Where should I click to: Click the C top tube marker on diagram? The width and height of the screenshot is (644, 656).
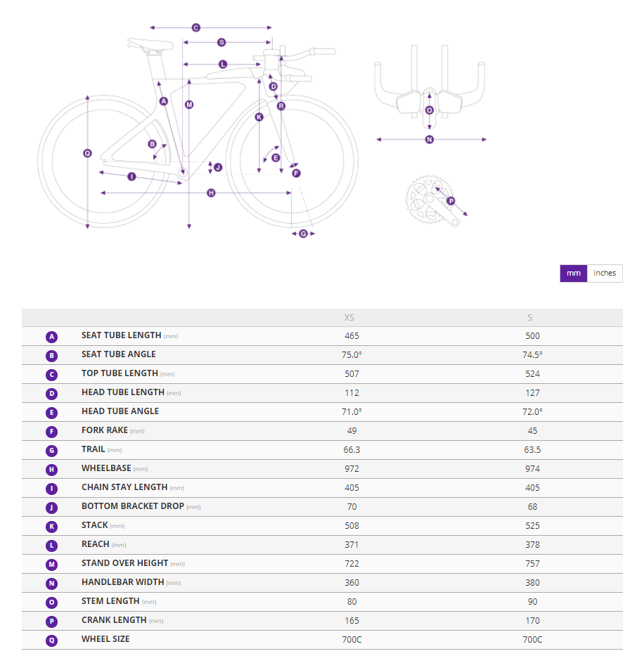196,27
